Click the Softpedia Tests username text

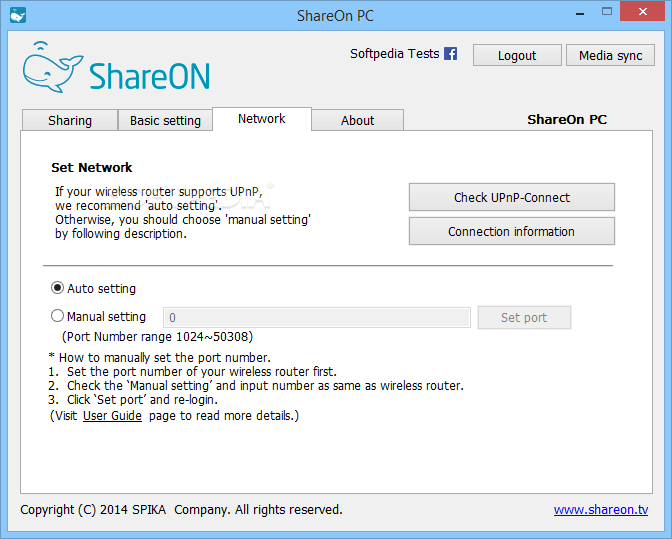[395, 54]
